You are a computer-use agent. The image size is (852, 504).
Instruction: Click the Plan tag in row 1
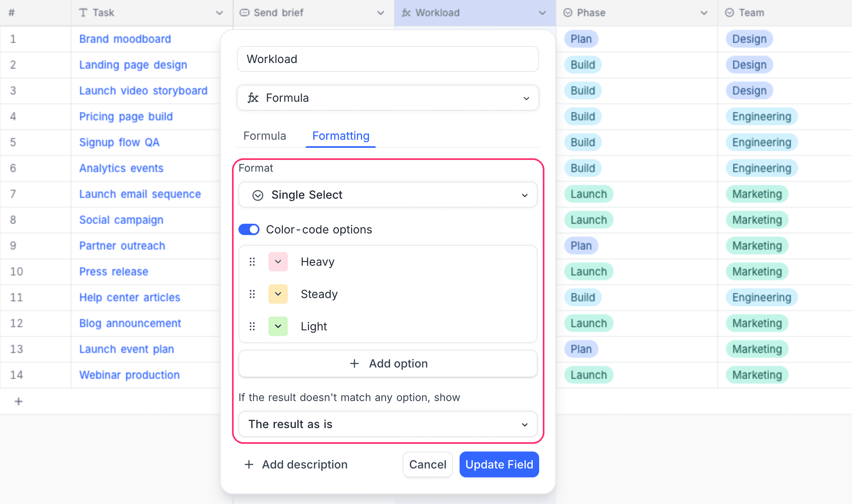tap(581, 39)
